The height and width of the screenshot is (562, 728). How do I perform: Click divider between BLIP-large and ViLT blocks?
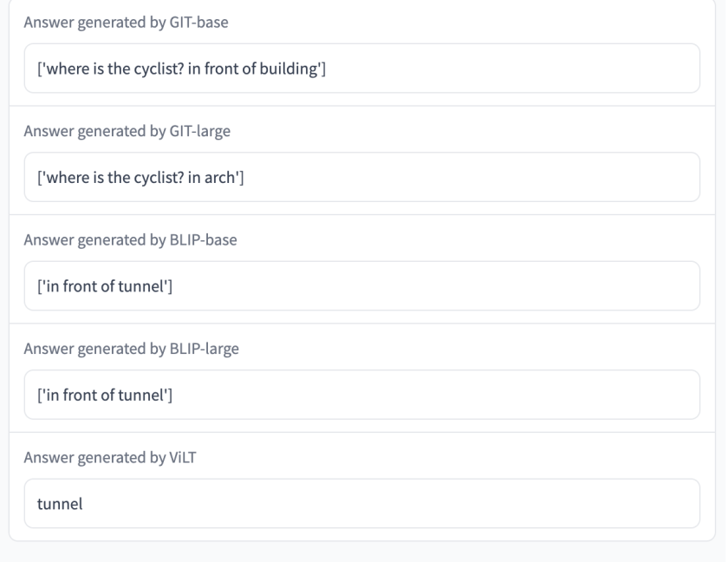(x=362, y=432)
